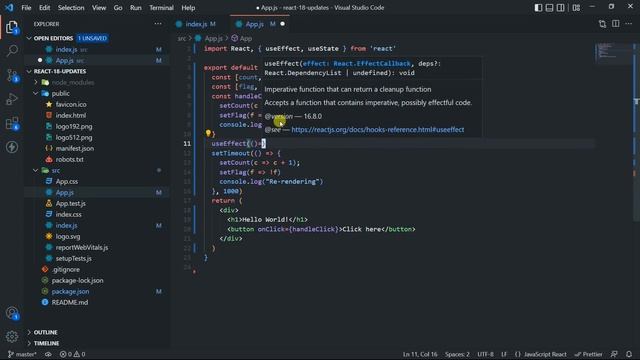The width and height of the screenshot is (640, 360).
Task: Open App.test.js file
Action: pyautogui.click(x=71, y=203)
